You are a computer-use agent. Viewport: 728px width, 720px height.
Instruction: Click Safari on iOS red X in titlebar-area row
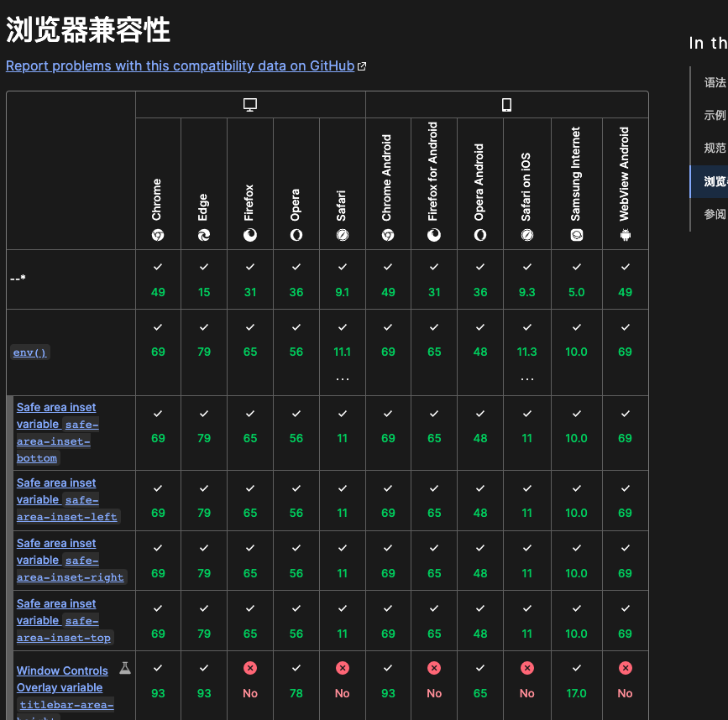tap(527, 668)
